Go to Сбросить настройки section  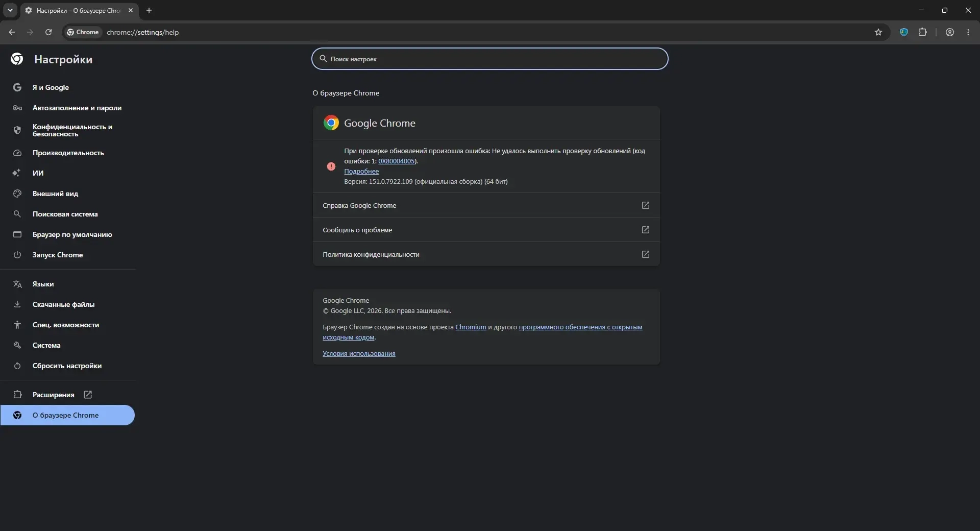tap(68, 366)
